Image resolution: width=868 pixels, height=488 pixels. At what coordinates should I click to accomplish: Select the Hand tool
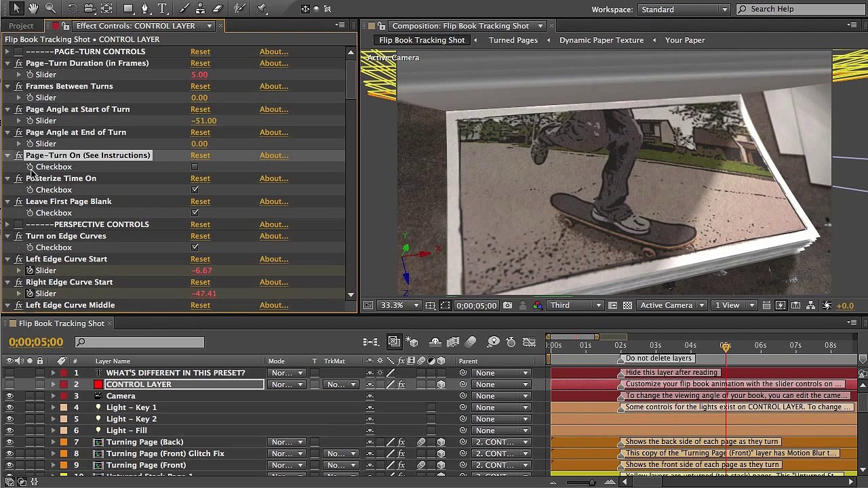33,9
